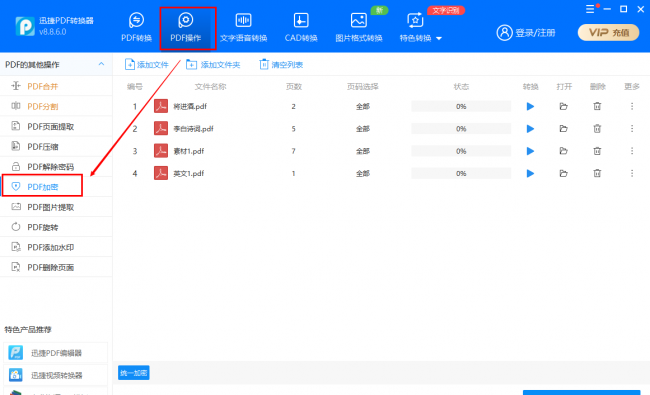The height and width of the screenshot is (395, 650).
Task: Choose PDF压缩 operation
Action: (56, 146)
